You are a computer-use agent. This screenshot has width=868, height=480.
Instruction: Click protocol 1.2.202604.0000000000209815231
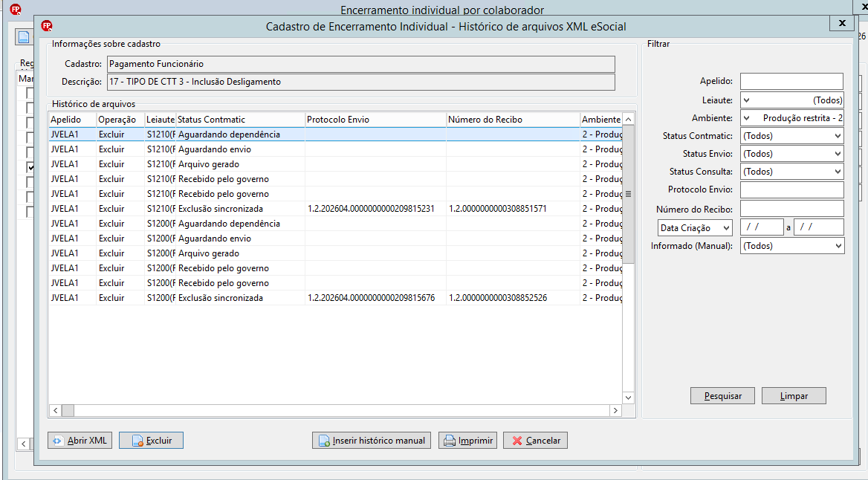click(x=371, y=209)
